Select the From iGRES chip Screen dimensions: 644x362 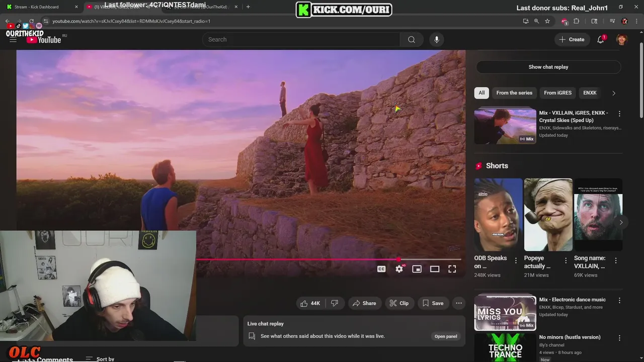pyautogui.click(x=557, y=93)
